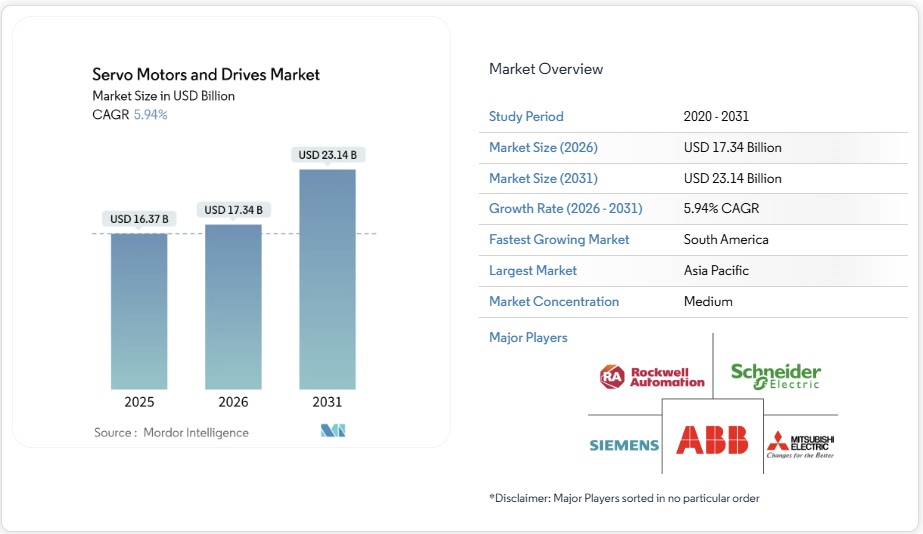The height and width of the screenshot is (534, 923).
Task: Click the USD 23.14 B data label
Action: [327, 155]
